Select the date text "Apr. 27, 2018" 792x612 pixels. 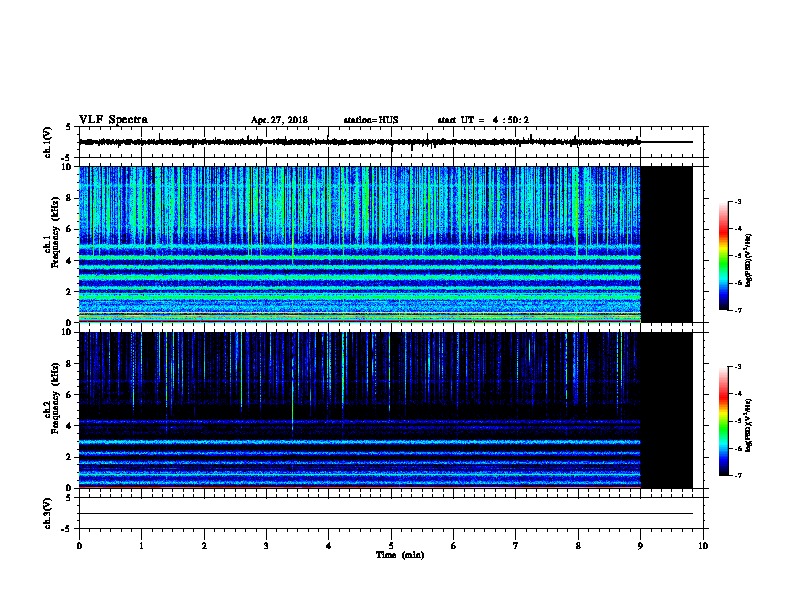tap(279, 120)
